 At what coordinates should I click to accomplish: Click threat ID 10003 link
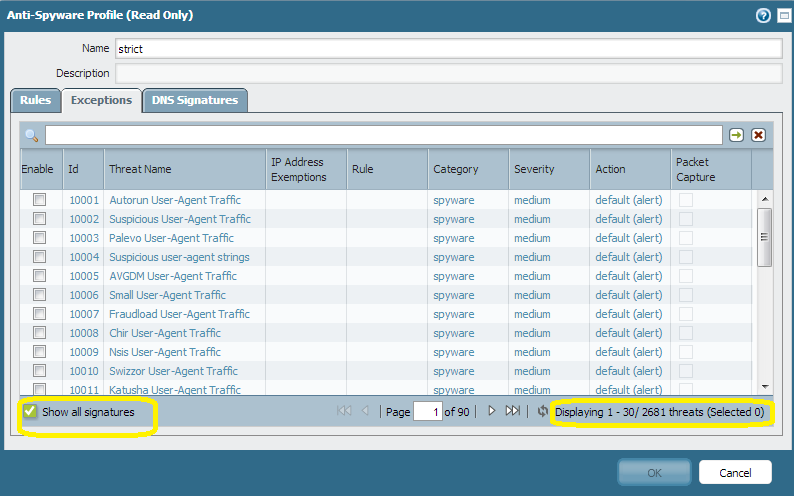tap(84, 238)
